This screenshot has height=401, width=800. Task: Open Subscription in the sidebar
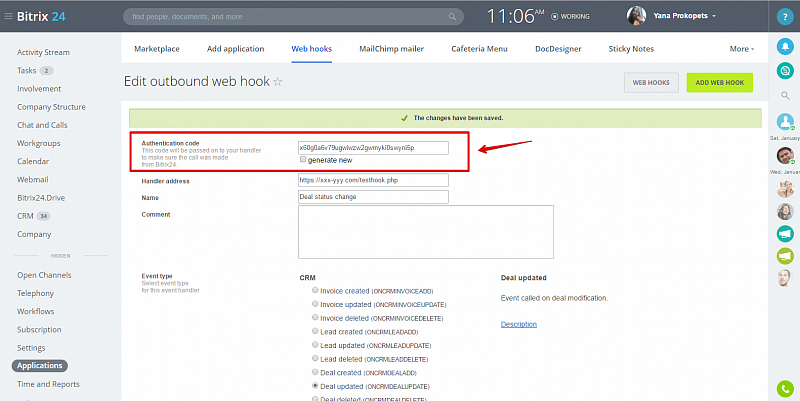click(39, 330)
